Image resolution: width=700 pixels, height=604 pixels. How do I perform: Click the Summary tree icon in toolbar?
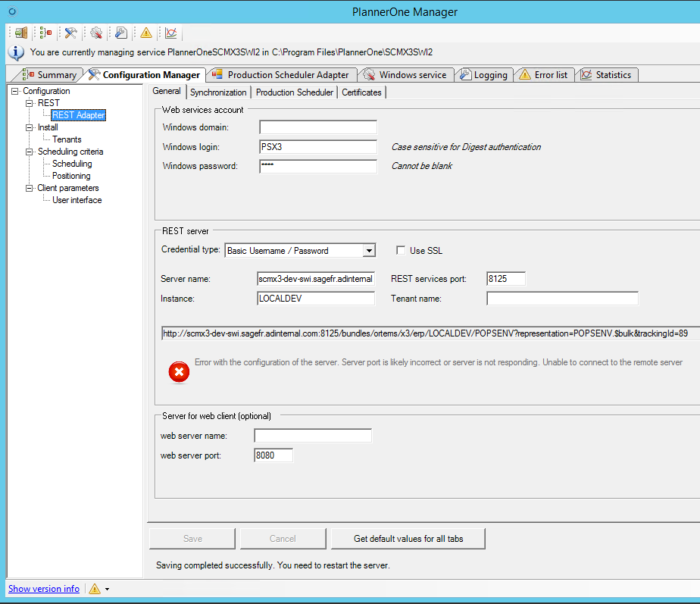46,33
